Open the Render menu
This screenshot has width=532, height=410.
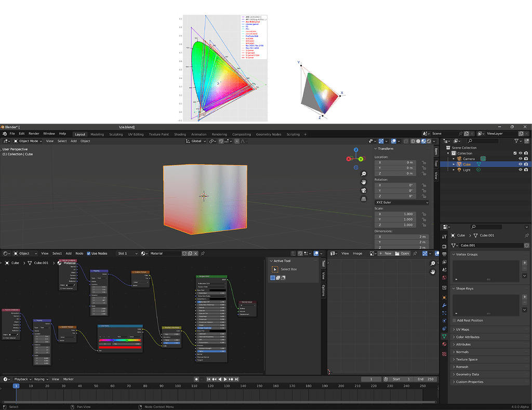point(34,134)
